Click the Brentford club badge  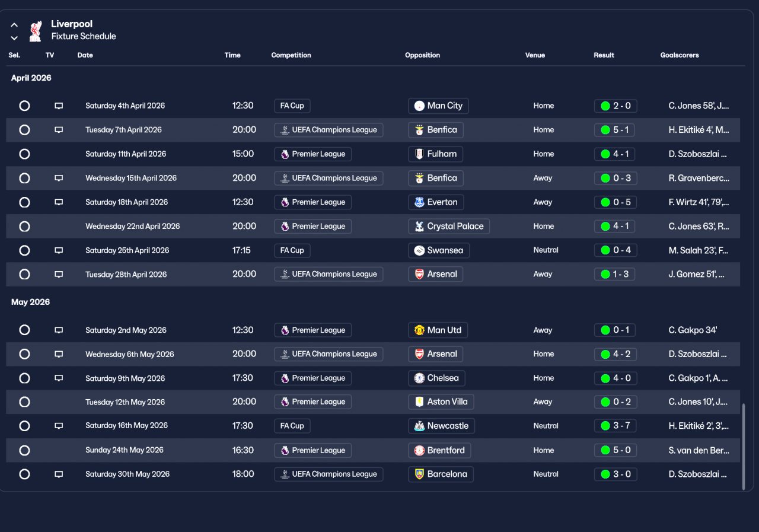[419, 450]
